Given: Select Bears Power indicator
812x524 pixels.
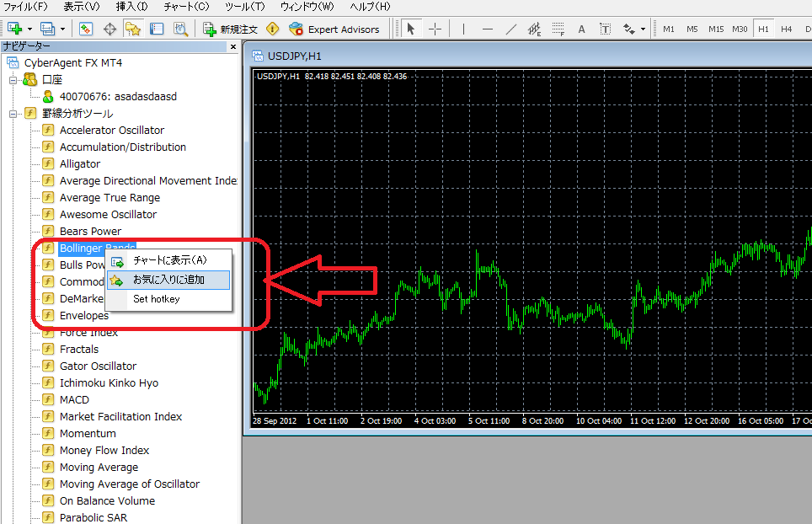Looking at the screenshot, I should click(91, 231).
